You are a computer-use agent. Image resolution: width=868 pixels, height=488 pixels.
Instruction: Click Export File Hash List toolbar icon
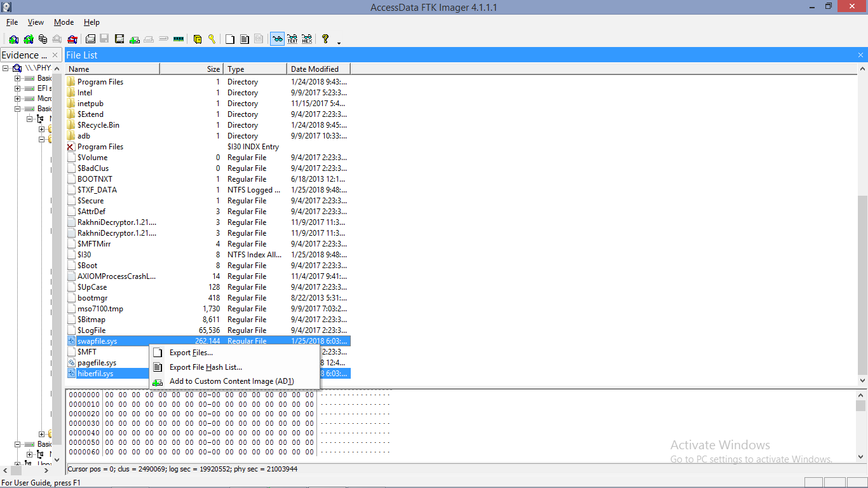(244, 39)
